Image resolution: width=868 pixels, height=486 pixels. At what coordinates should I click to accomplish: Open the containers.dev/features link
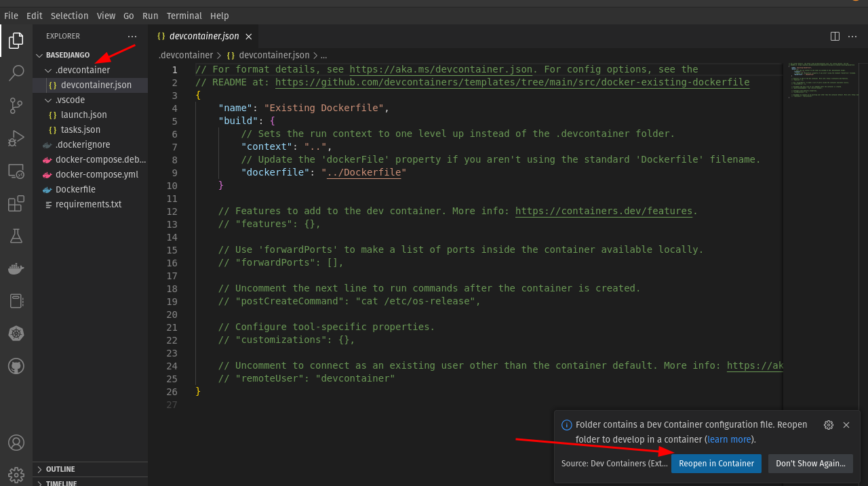point(604,211)
